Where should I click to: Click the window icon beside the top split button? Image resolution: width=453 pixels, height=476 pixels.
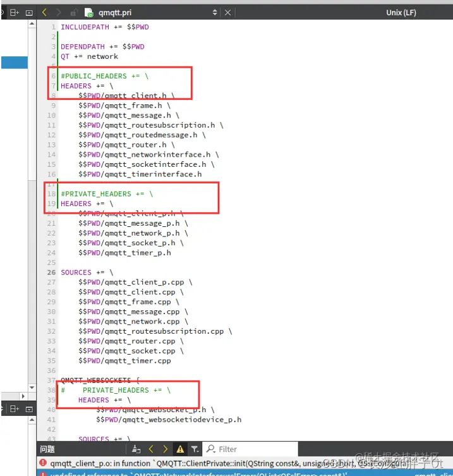(29, 13)
